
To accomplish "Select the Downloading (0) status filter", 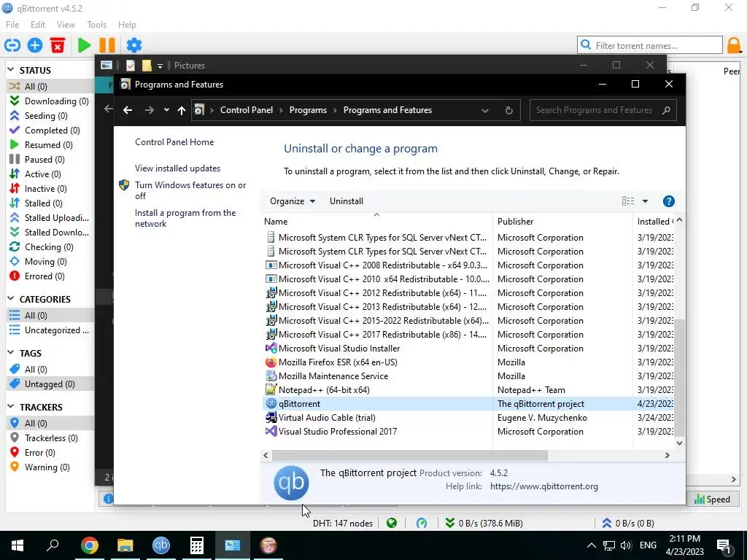I will pyautogui.click(x=50, y=101).
